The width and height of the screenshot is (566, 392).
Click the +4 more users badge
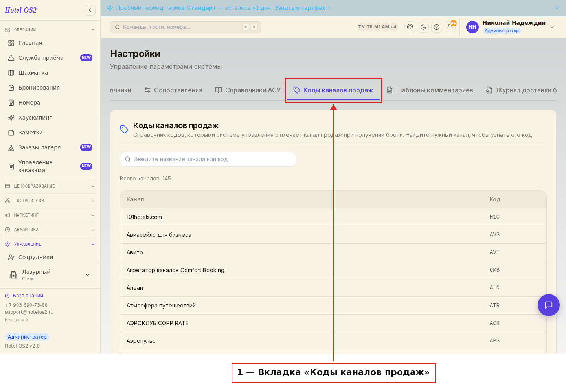pos(393,27)
